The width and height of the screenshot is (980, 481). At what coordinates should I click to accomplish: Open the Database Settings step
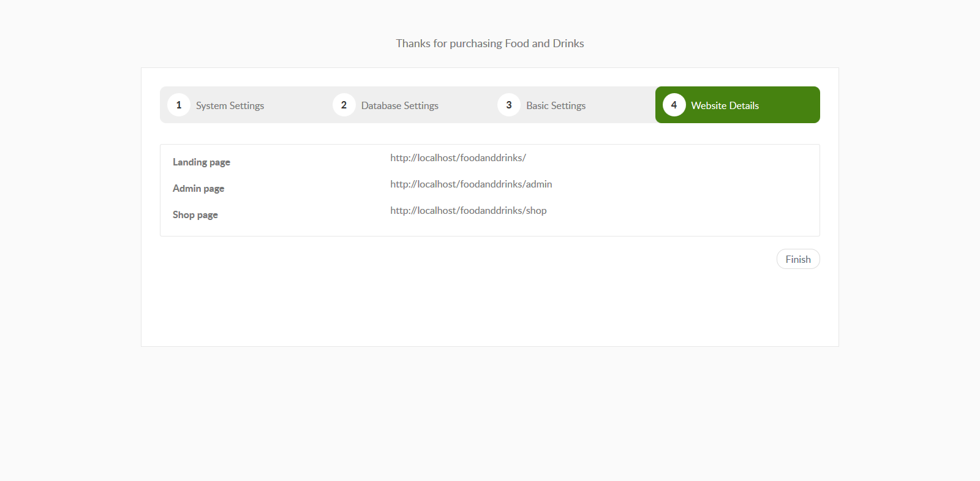[x=407, y=105]
